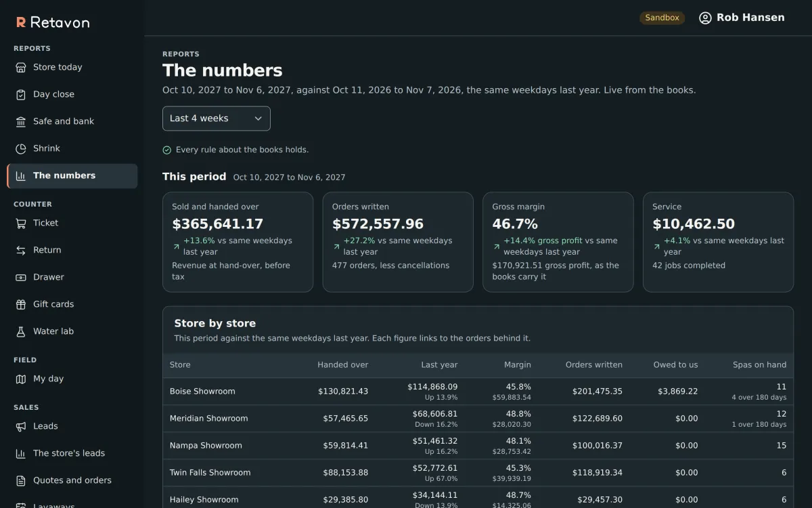Click the trend arrow icon in Service card
Viewport: 812px width, 508px height.
click(x=657, y=247)
